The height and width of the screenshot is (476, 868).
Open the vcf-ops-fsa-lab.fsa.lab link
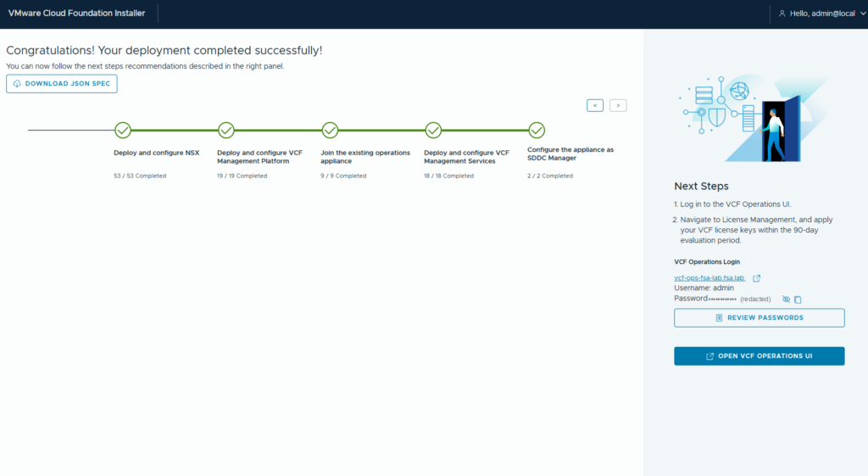(x=709, y=278)
